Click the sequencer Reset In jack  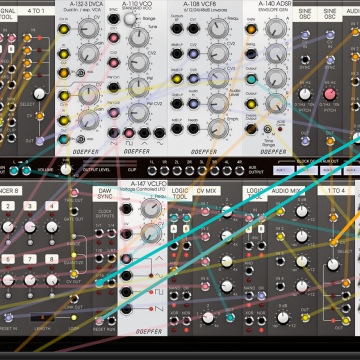[x=9, y=318]
